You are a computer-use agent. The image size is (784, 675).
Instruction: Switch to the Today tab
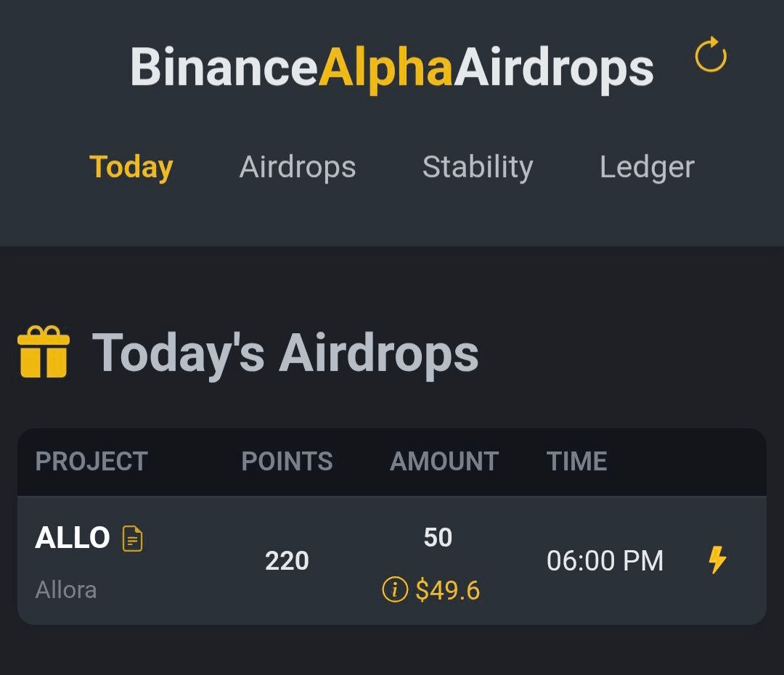point(131,167)
